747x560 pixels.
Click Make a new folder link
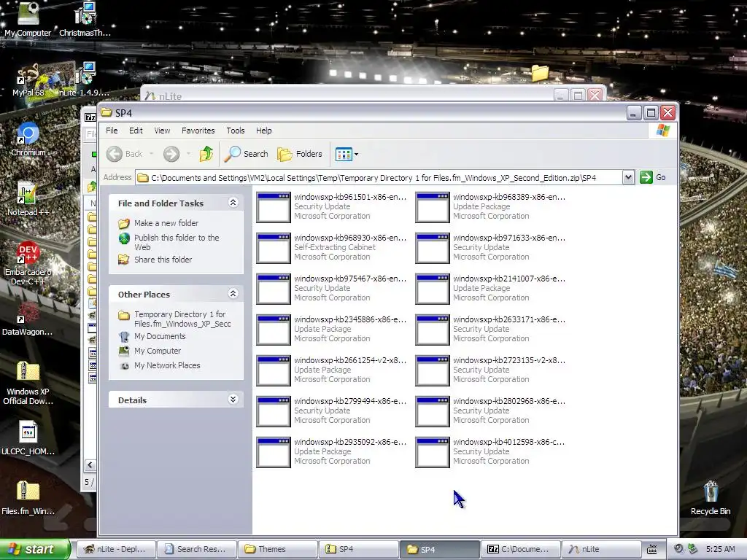[x=166, y=223]
